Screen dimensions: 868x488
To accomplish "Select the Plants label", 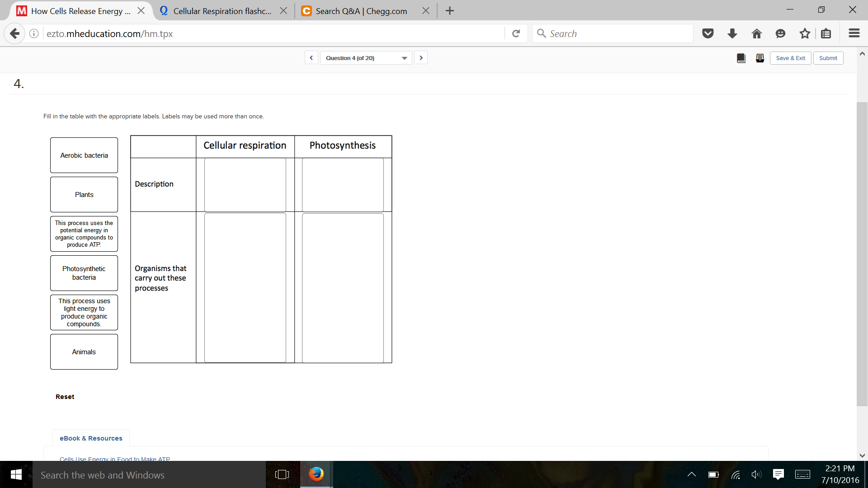I will click(84, 194).
